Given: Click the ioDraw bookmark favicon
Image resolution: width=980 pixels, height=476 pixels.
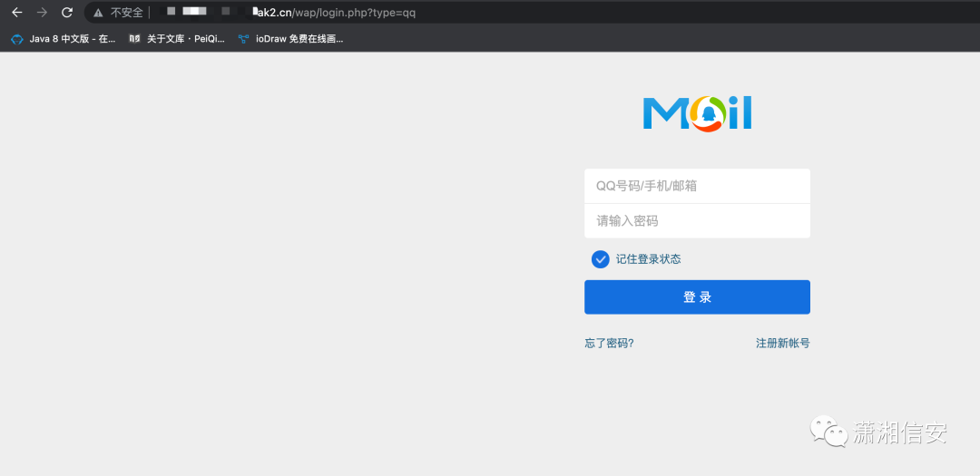Looking at the screenshot, I should coord(244,39).
